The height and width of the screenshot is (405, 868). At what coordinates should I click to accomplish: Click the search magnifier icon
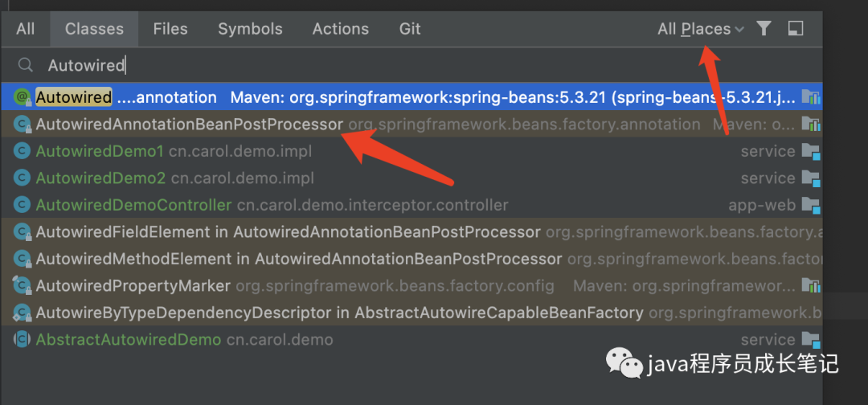tap(26, 65)
